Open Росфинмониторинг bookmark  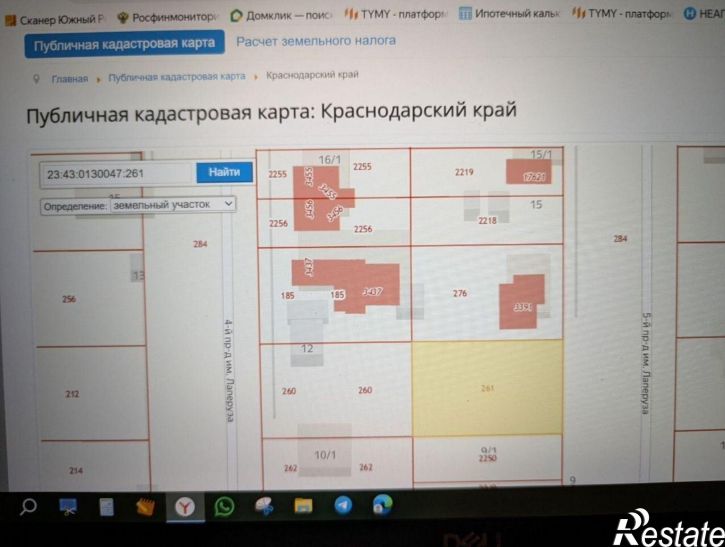point(167,18)
